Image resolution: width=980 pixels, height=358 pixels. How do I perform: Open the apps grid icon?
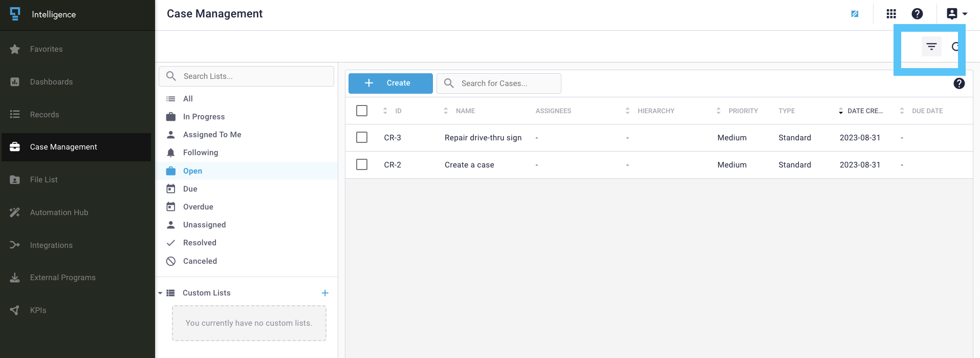point(891,14)
